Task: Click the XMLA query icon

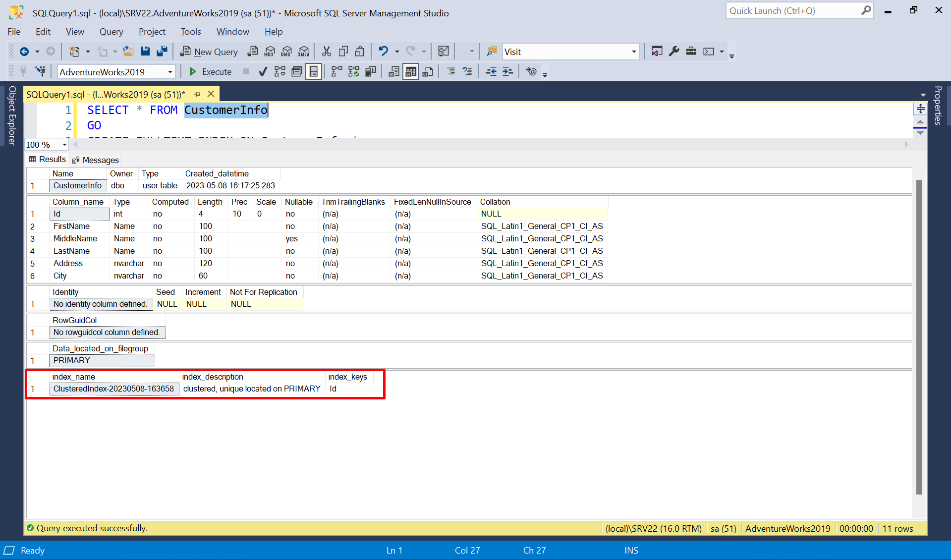Action: [x=304, y=52]
